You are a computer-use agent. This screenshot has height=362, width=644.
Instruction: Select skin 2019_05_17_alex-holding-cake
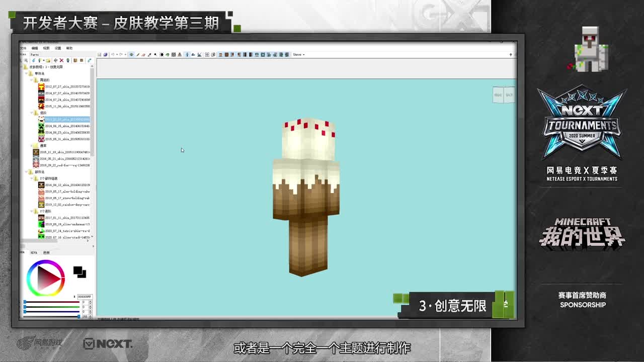[x=64, y=192]
